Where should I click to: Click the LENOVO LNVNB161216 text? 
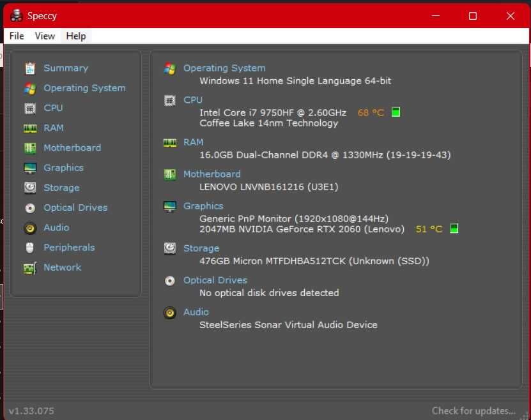point(268,187)
